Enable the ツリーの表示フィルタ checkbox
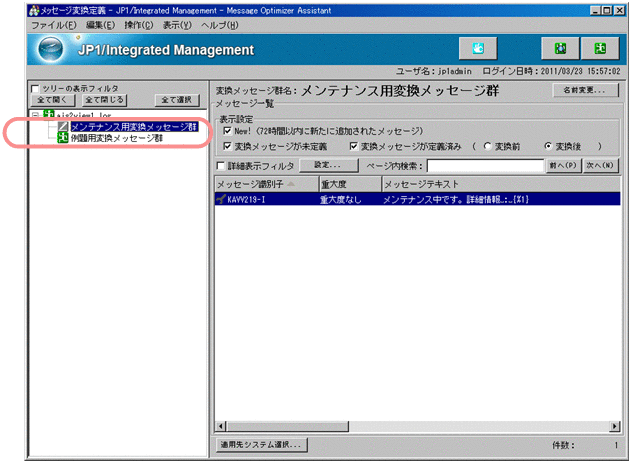Viewport: 632px width, 464px height. pyautogui.click(x=35, y=88)
